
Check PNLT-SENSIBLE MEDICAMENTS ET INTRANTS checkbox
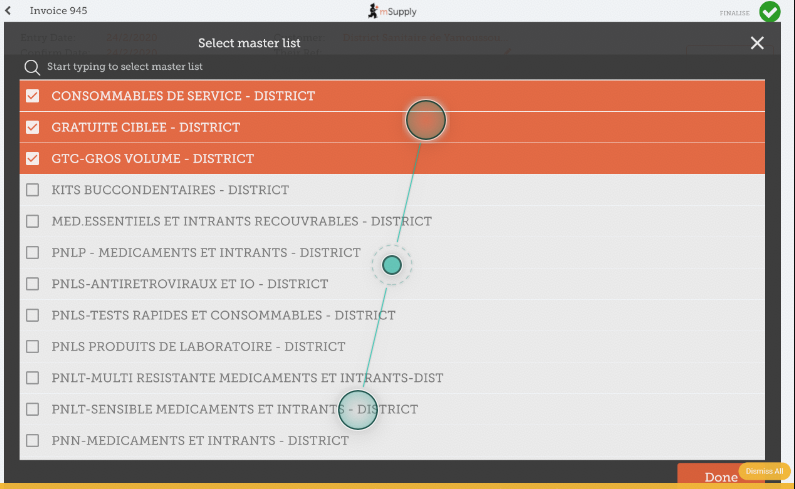[32, 409]
